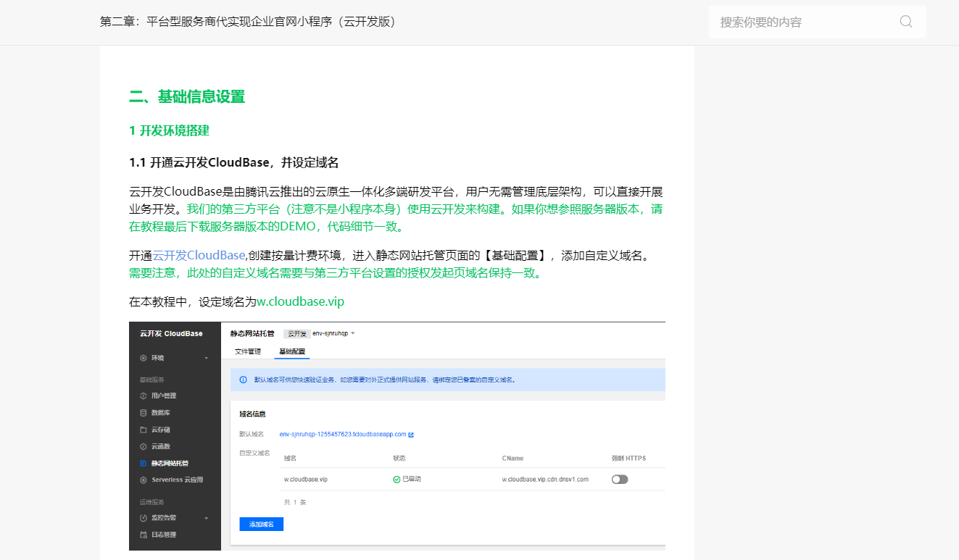Click the w.cloudbase.vip cell in the domain table
Screen dimensions: 959x560
[x=306, y=480]
